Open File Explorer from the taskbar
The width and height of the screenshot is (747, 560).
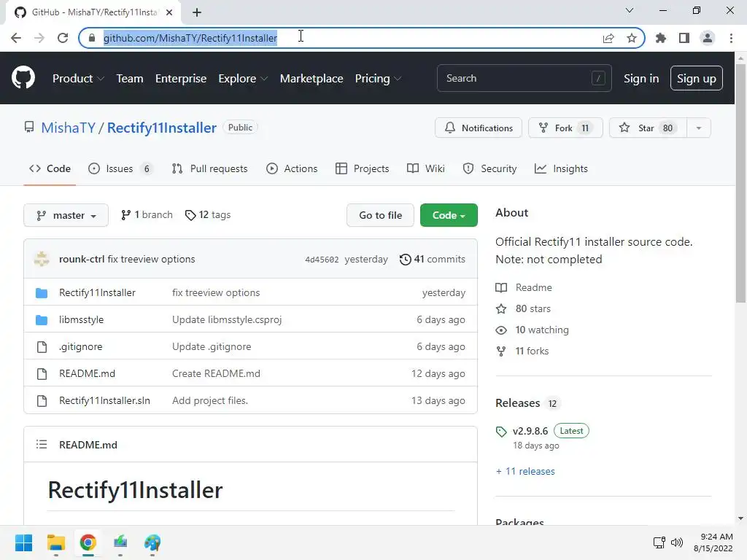pos(55,542)
